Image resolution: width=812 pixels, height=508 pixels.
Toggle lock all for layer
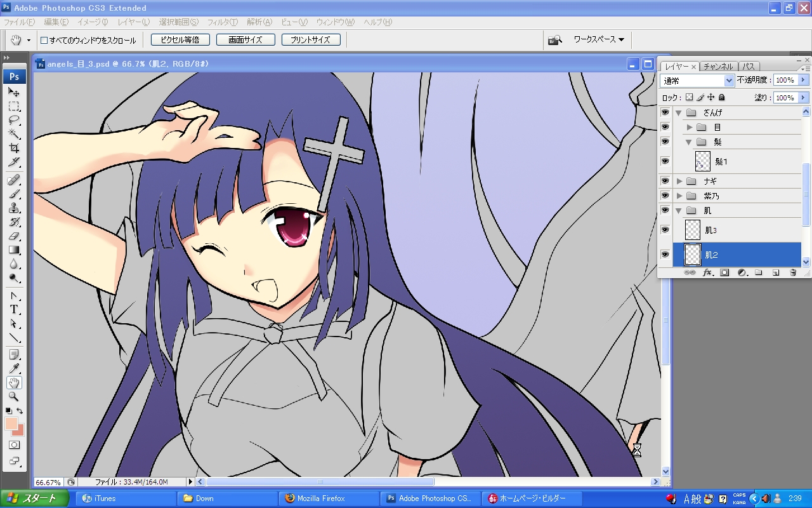coord(721,98)
